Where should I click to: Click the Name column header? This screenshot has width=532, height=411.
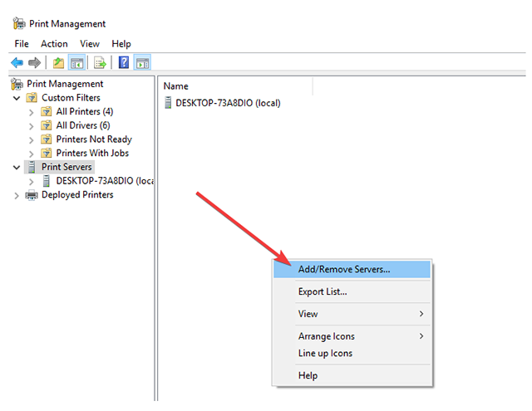(x=237, y=86)
